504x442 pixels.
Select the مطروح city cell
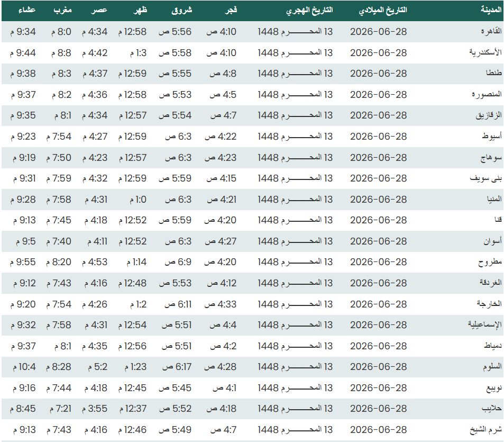click(x=490, y=262)
